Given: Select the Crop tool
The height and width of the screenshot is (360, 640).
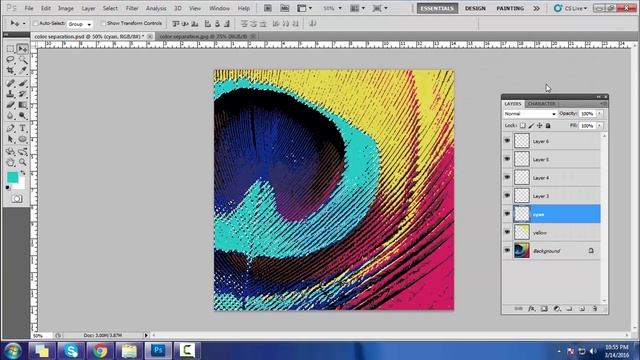Looking at the screenshot, I should (x=10, y=70).
